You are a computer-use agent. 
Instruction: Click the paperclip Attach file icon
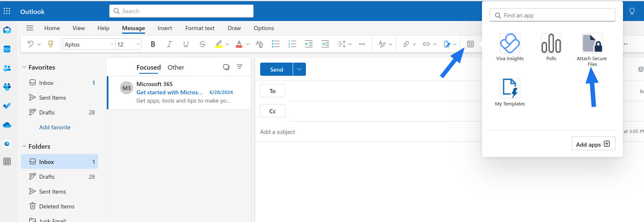pos(406,44)
